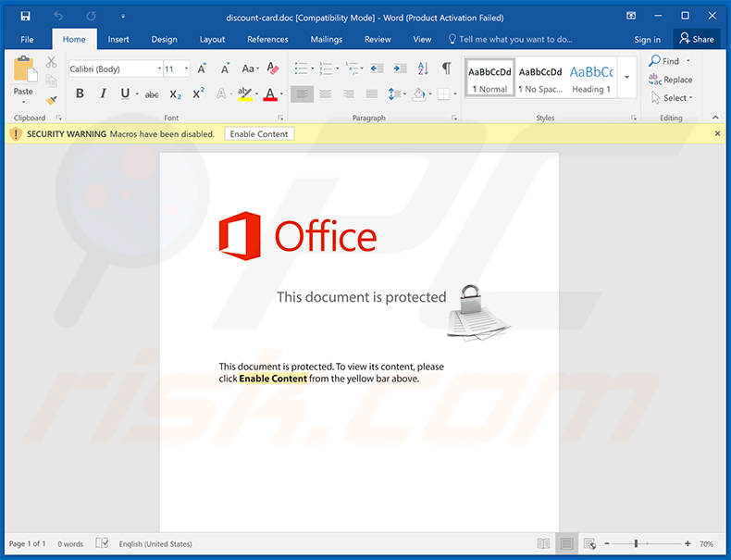Image resolution: width=731 pixels, height=560 pixels.
Task: Switch to the Layout tab
Action: 212,40
